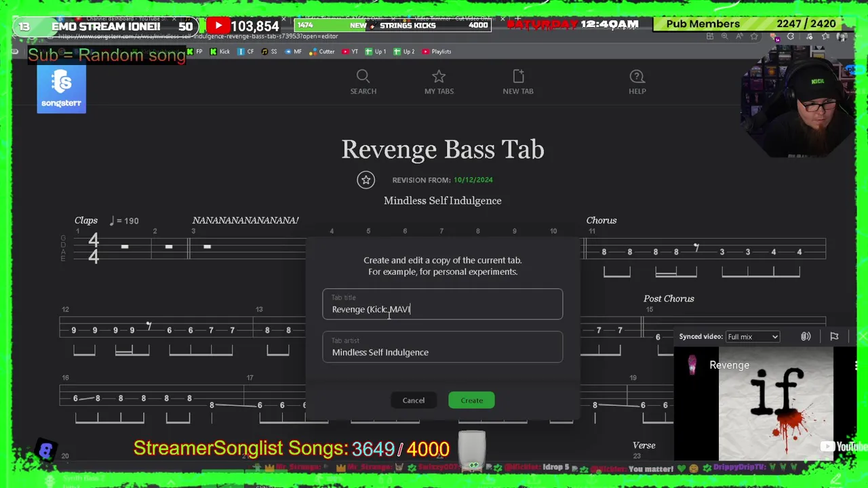Confirm with the green Create button
The image size is (868, 488).
[x=472, y=400]
